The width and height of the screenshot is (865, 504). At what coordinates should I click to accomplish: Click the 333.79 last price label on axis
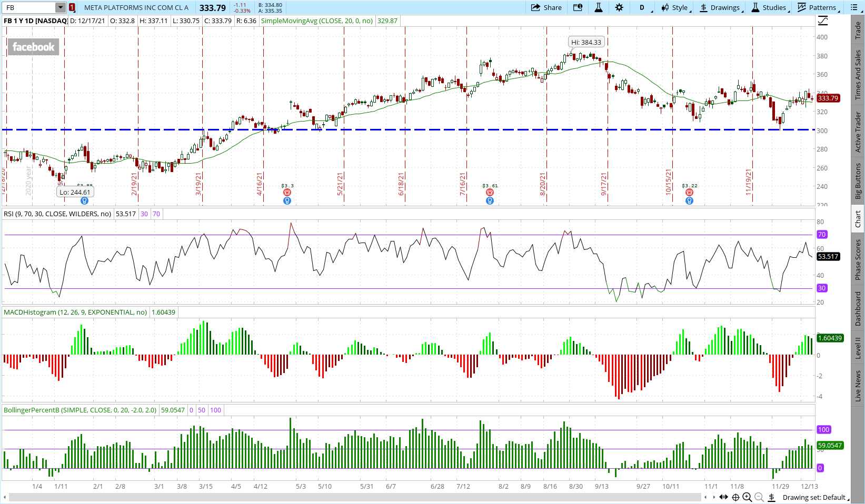[x=828, y=98]
